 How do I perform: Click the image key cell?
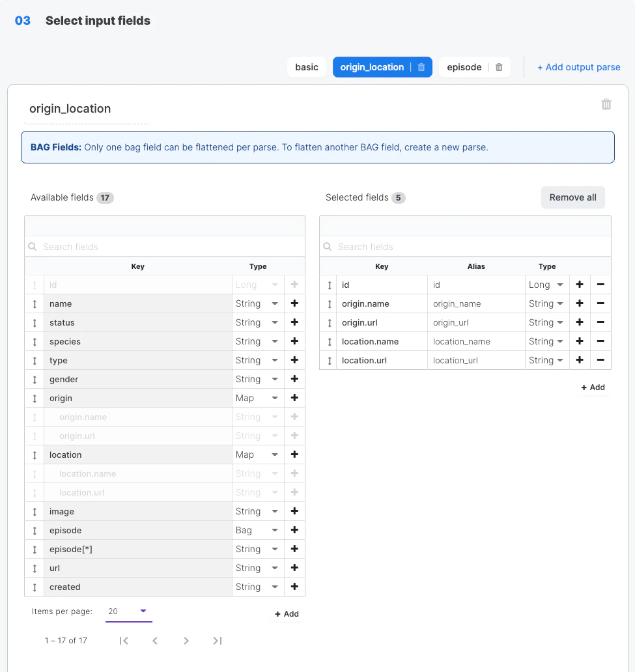pos(137,511)
